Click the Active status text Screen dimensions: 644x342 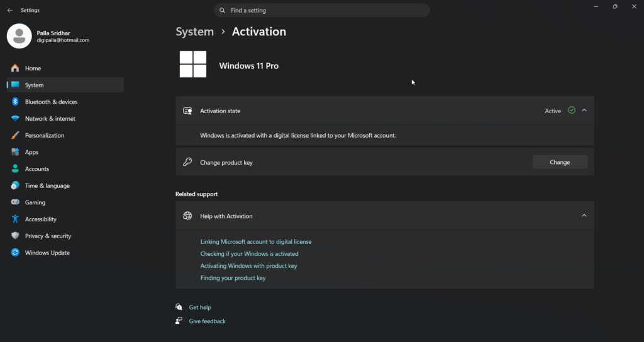(x=553, y=111)
